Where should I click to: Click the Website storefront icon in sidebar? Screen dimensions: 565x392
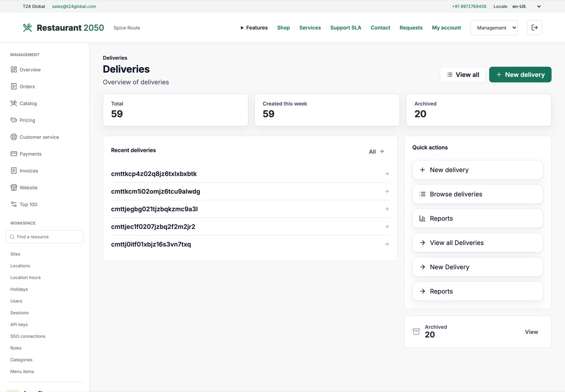point(14,187)
